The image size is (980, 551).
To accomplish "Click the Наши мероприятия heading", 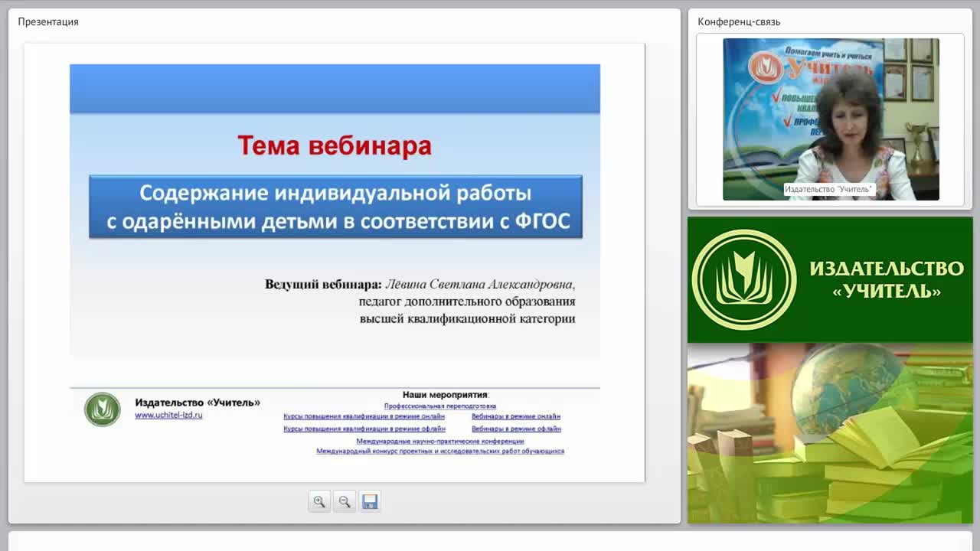I will [x=445, y=395].
